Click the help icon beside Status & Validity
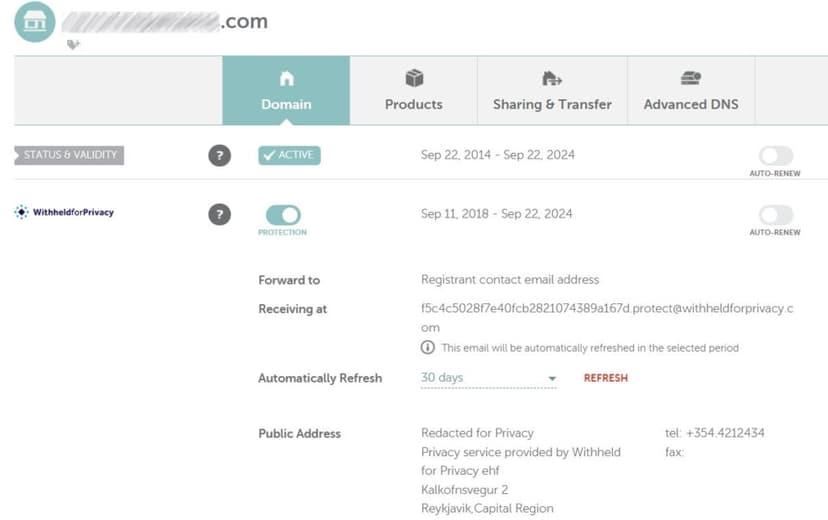 pos(219,156)
